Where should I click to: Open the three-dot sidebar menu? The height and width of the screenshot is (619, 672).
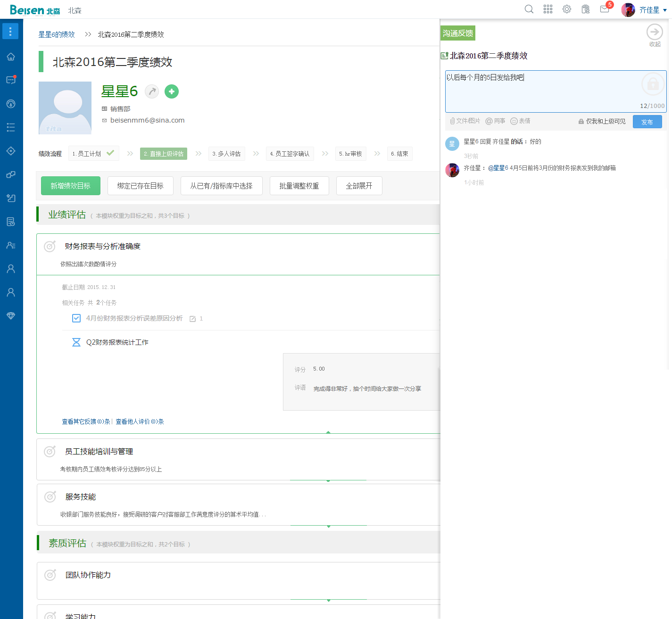[x=10, y=31]
